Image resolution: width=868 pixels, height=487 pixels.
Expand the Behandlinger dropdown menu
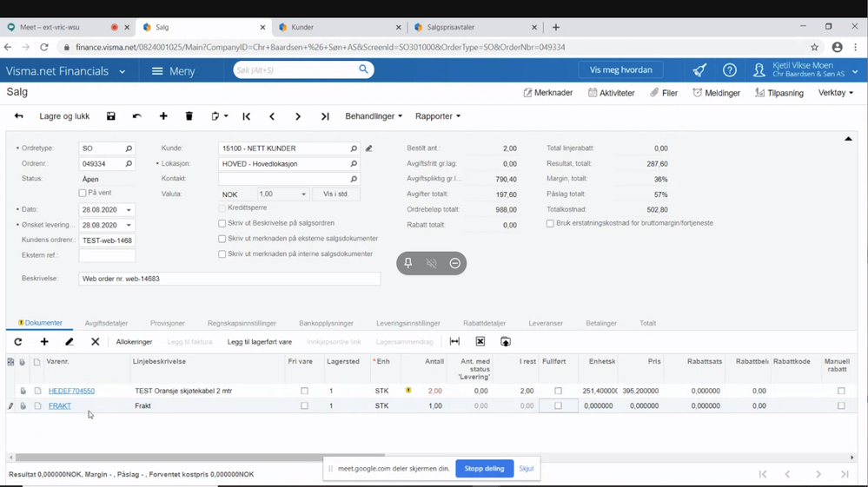pos(374,116)
